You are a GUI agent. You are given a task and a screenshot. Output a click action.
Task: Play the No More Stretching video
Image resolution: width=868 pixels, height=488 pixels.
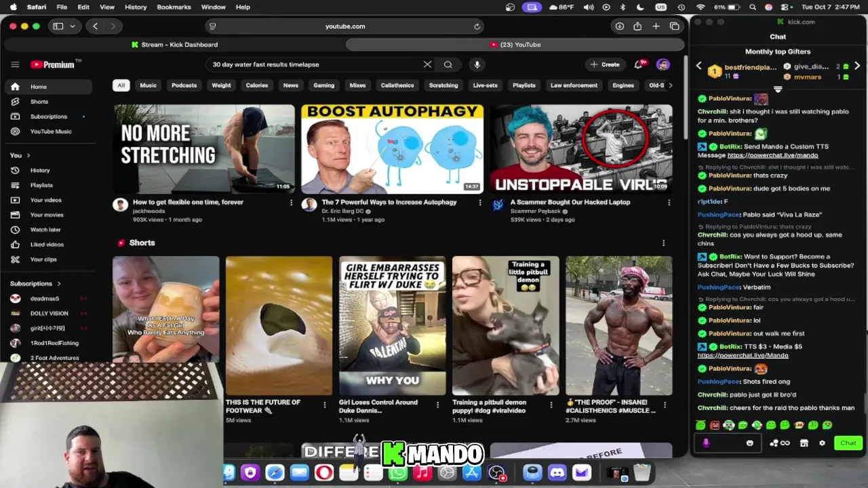point(204,149)
